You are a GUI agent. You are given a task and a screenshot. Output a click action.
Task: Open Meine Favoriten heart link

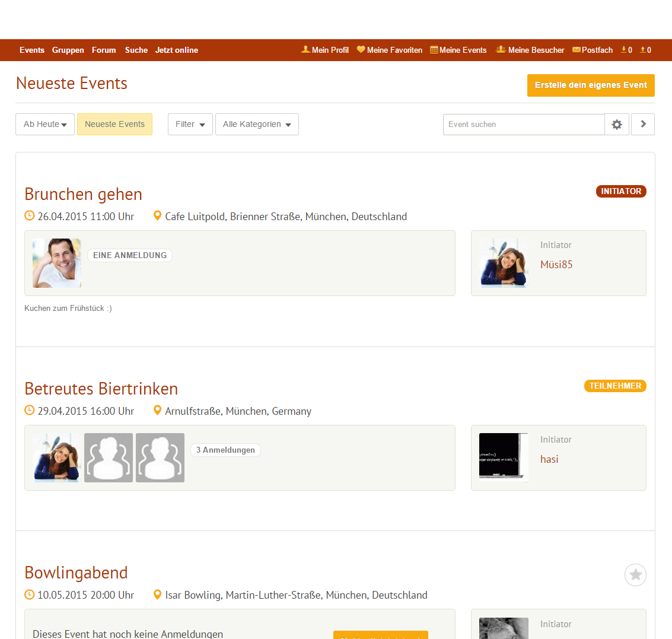pyautogui.click(x=390, y=50)
